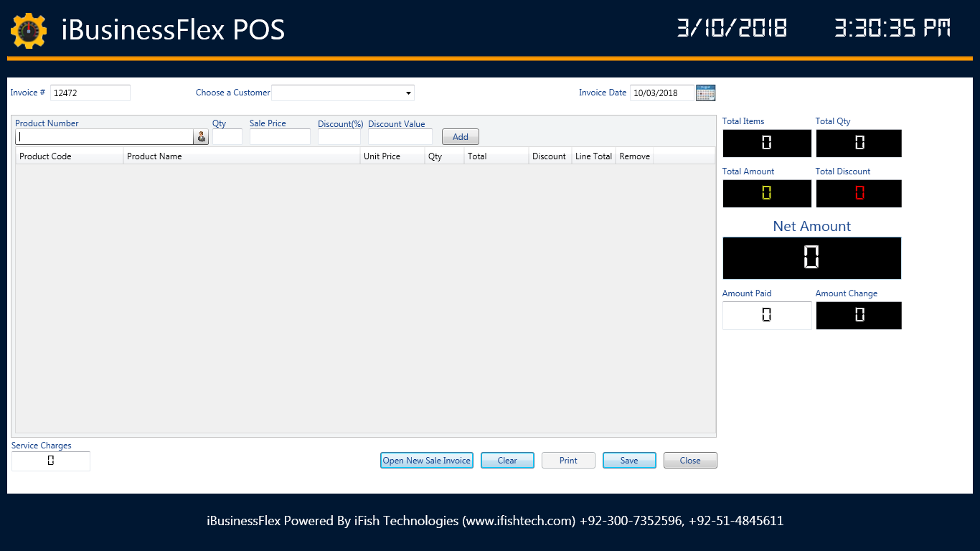
Task: Click the Discount Value input field
Action: click(400, 137)
